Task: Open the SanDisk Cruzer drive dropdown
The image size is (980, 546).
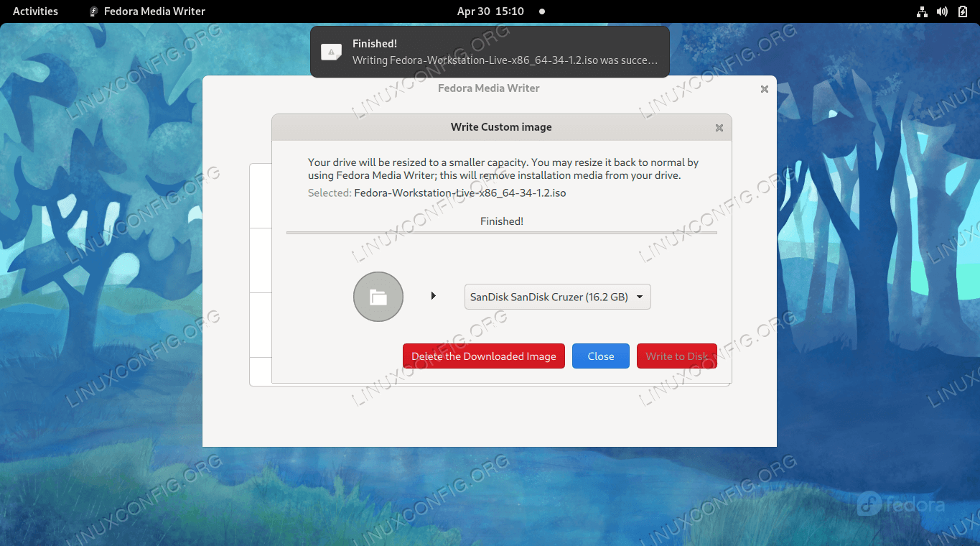Action: click(x=557, y=297)
